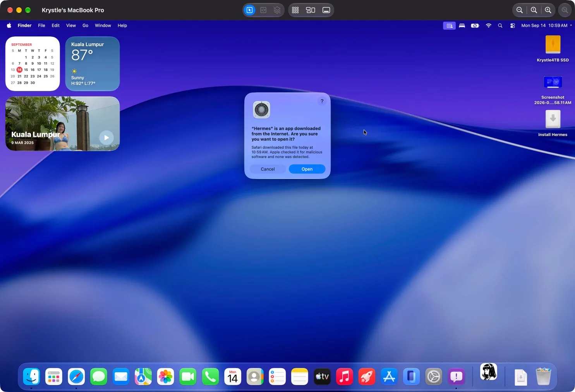Open Launchpad grid icon in Screen Sharing toolbar

pyautogui.click(x=295, y=10)
